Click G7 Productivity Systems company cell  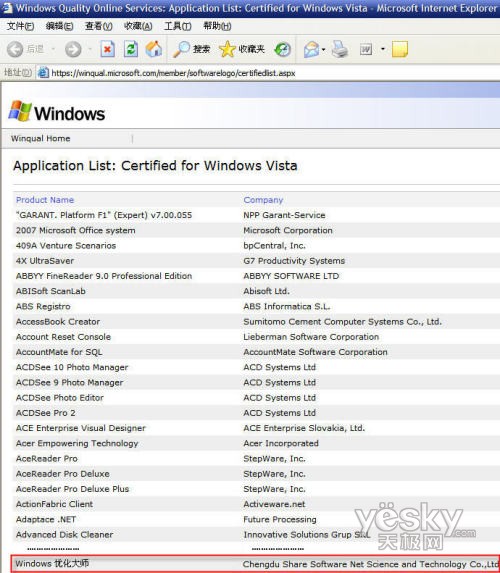click(294, 261)
